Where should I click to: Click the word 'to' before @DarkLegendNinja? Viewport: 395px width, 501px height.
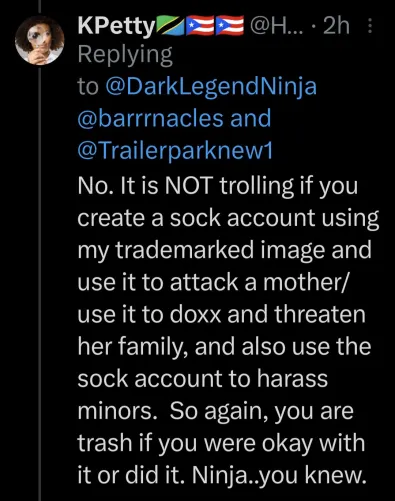point(88,87)
